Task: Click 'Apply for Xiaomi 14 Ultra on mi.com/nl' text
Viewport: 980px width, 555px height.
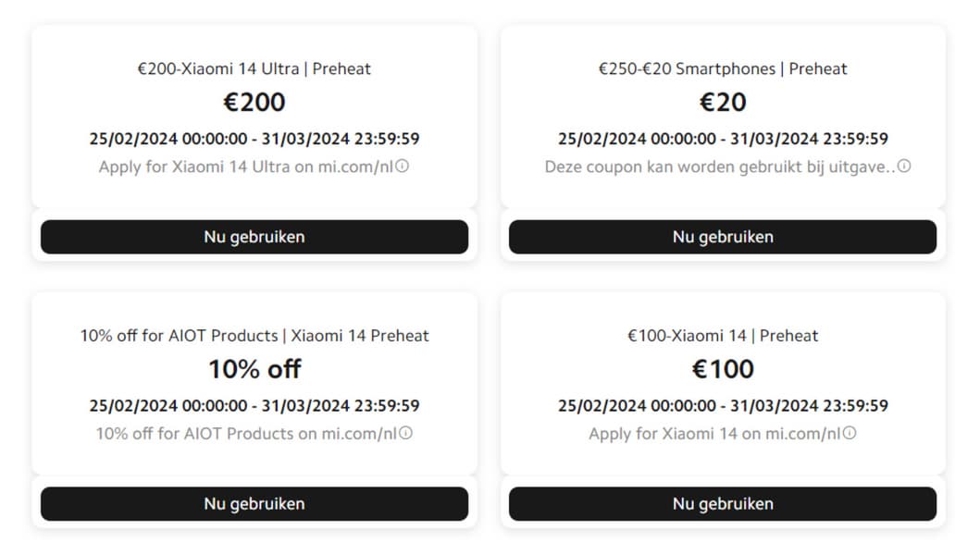Action: click(x=246, y=167)
